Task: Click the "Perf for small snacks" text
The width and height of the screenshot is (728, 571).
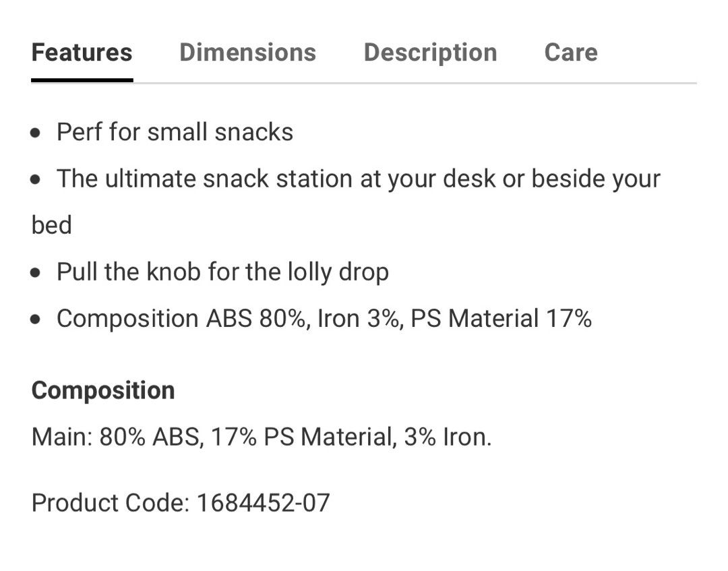Action: 175,132
